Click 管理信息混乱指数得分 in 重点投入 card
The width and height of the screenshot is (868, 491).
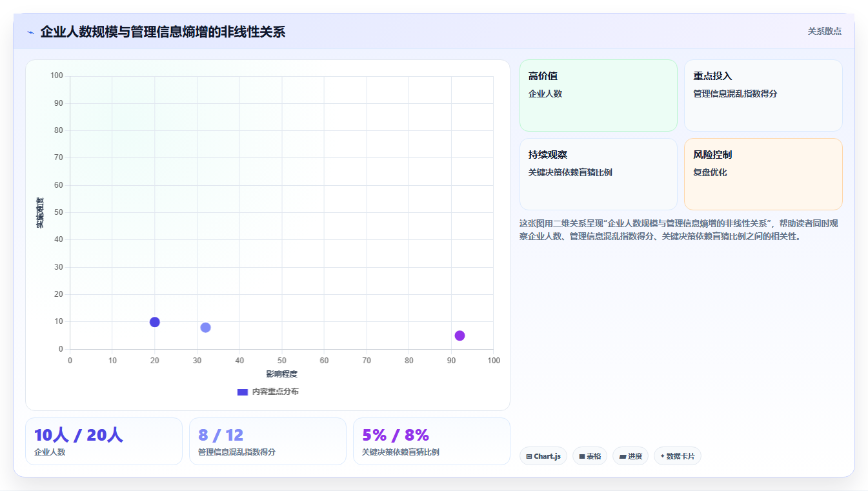tap(735, 94)
